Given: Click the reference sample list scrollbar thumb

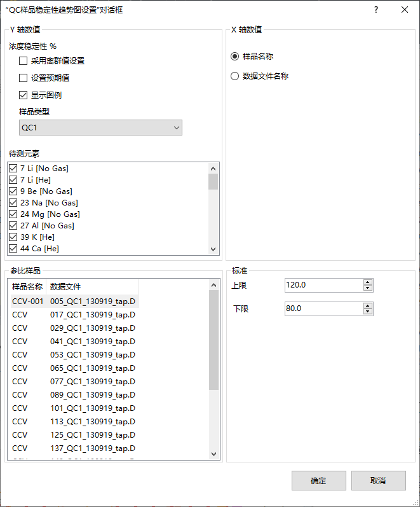Looking at the screenshot, I should click(213, 340).
